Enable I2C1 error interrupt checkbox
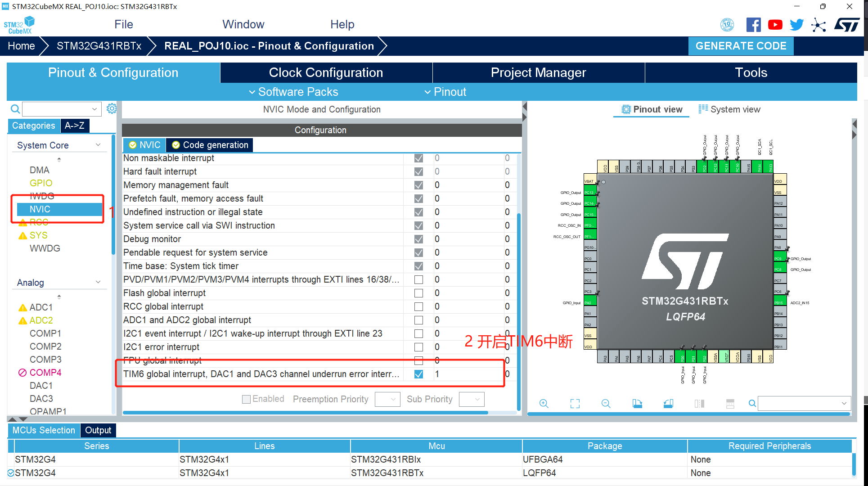 pyautogui.click(x=418, y=347)
